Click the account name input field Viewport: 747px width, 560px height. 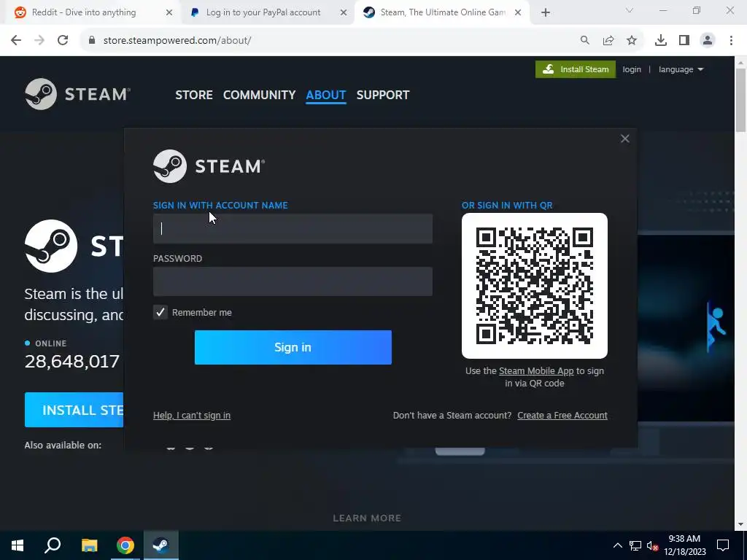tap(293, 228)
